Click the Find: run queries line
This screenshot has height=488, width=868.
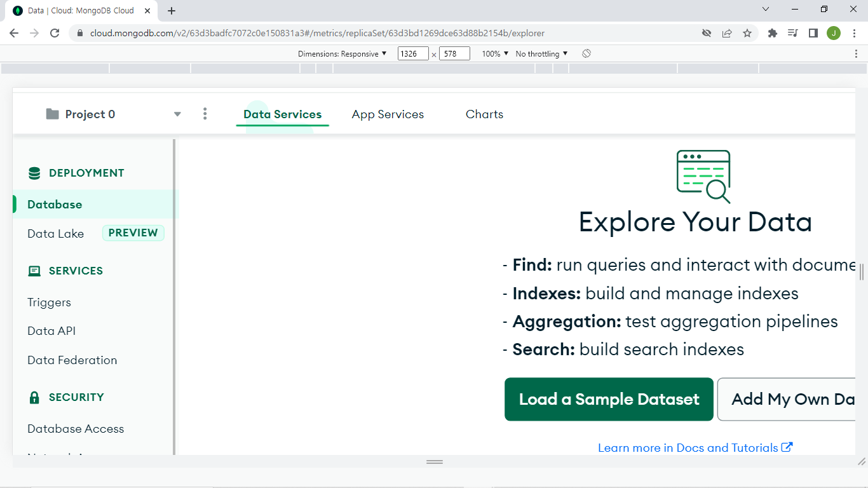coord(679,265)
